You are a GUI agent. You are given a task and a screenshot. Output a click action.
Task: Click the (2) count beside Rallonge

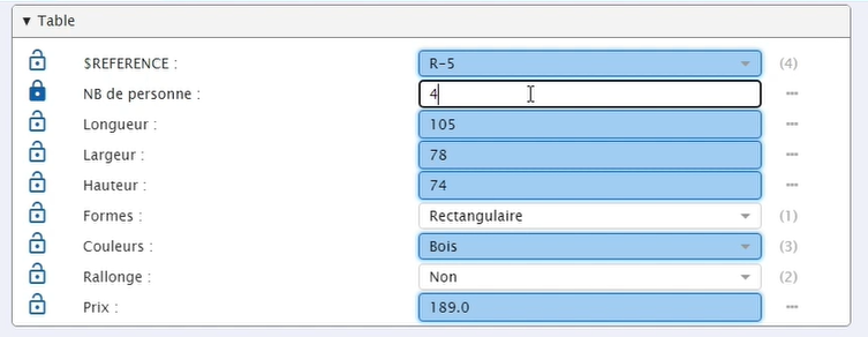[788, 278]
